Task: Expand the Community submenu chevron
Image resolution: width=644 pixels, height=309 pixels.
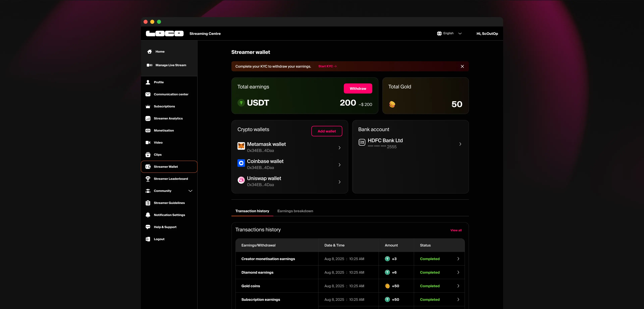Action: (190, 191)
